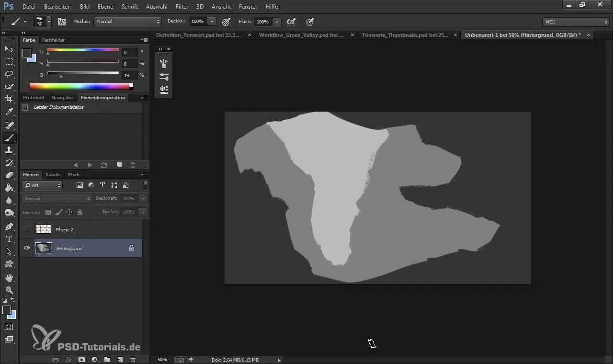Create a new layer group folder
Image resolution: width=613 pixels, height=364 pixels.
pyautogui.click(x=107, y=359)
